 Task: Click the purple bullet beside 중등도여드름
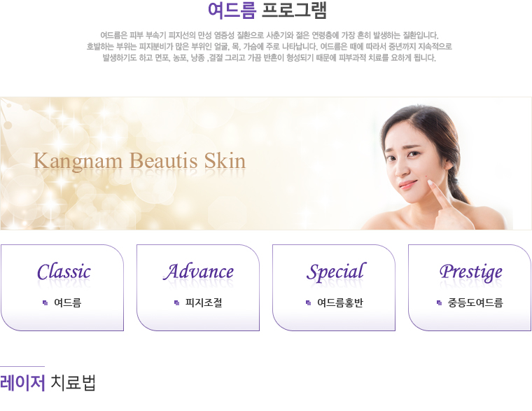tap(439, 302)
